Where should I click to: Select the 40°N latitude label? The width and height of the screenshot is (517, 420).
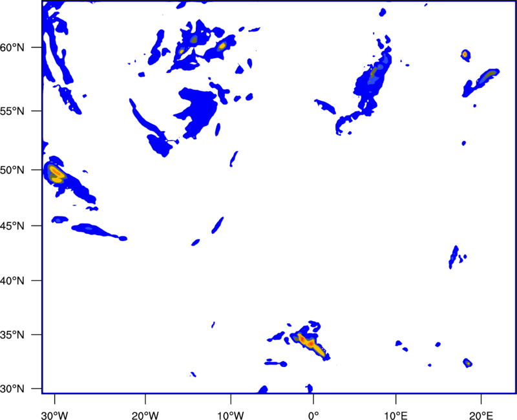[12, 281]
